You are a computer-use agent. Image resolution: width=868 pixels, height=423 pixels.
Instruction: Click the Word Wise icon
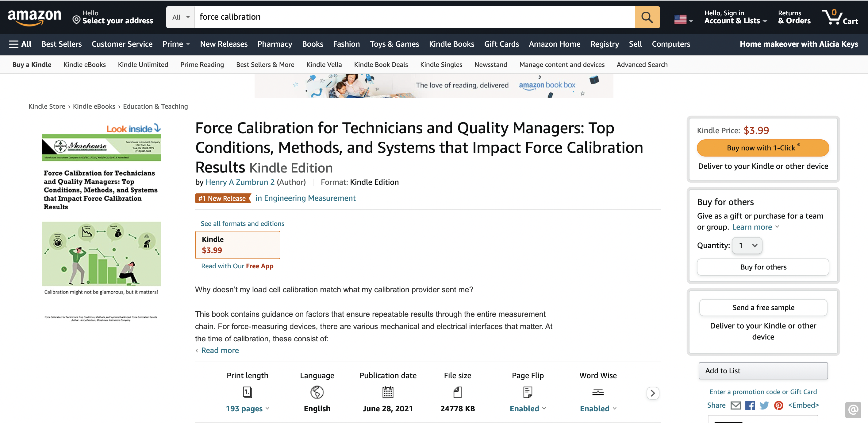[x=598, y=392]
